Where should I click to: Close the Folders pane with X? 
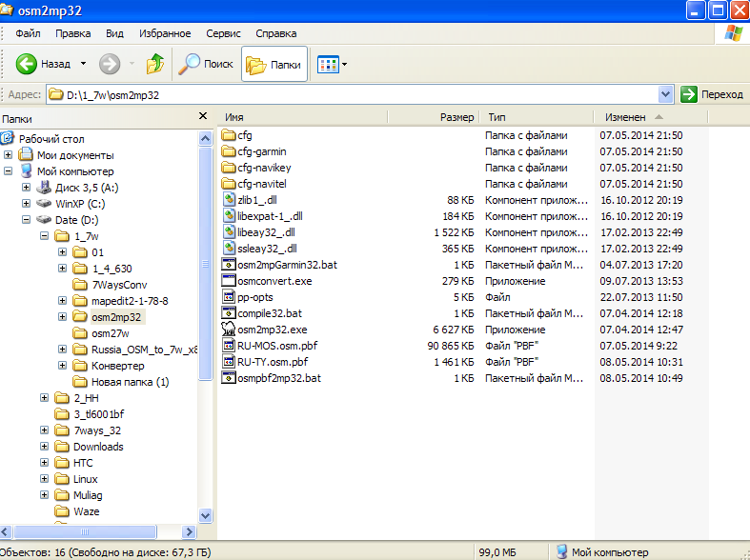202,116
